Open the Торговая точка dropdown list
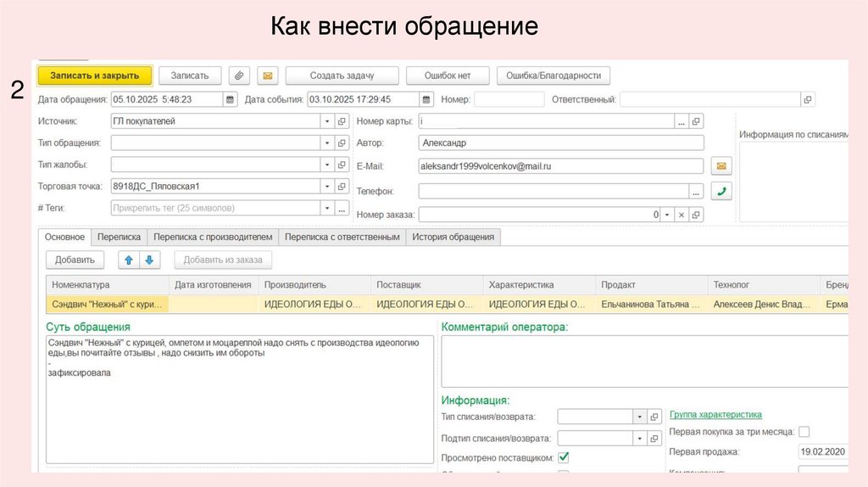Screen dimensions: 868x487 327,186
